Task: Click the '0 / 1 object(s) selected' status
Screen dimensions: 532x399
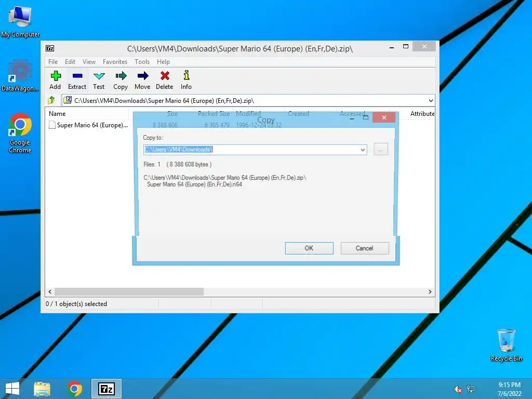Action: point(76,303)
